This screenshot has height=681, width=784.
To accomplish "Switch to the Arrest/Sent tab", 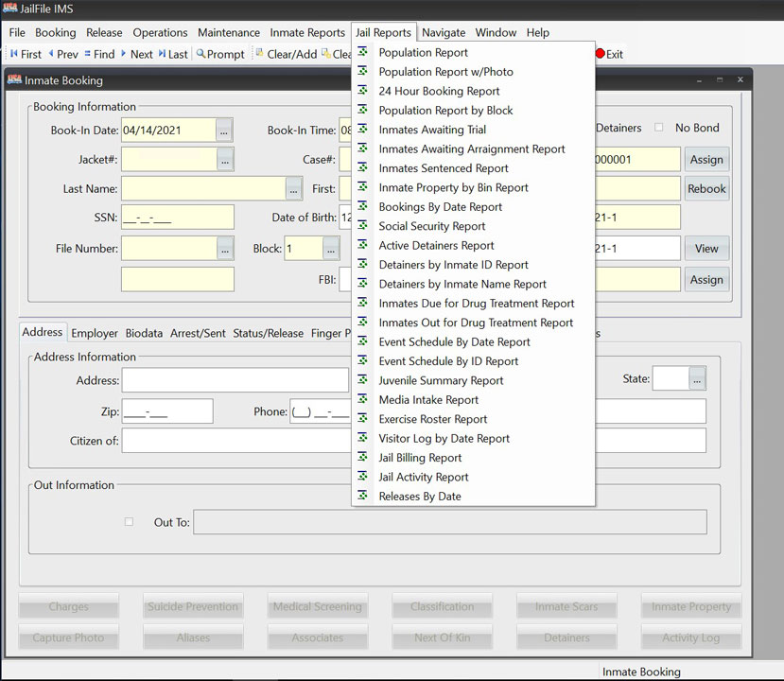I will click(198, 333).
